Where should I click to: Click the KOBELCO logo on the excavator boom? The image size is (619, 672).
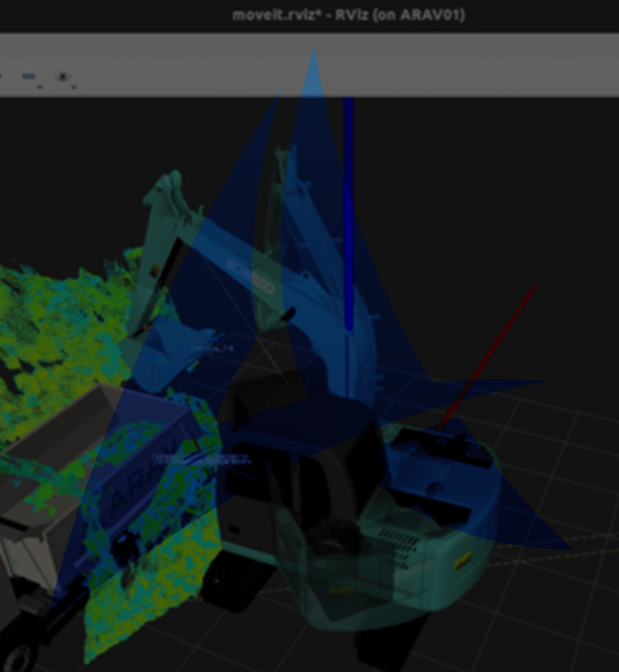(x=251, y=277)
